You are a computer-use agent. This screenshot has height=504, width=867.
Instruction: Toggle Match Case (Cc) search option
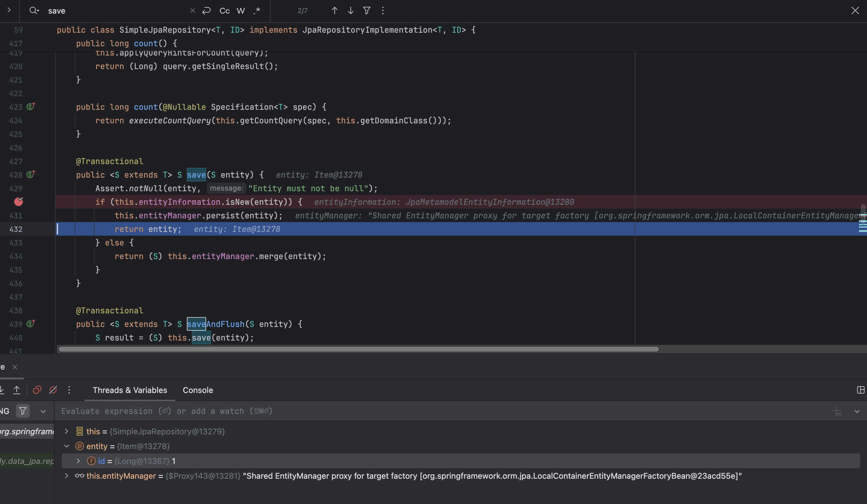pyautogui.click(x=224, y=11)
